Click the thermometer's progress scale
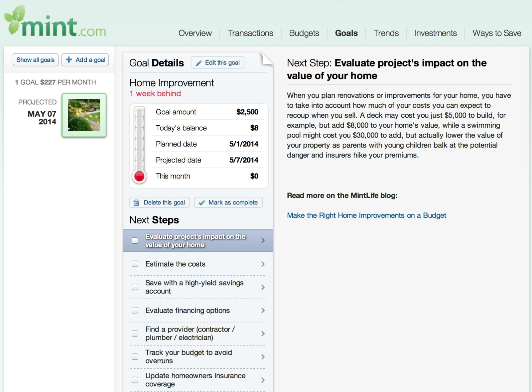 (x=139, y=140)
